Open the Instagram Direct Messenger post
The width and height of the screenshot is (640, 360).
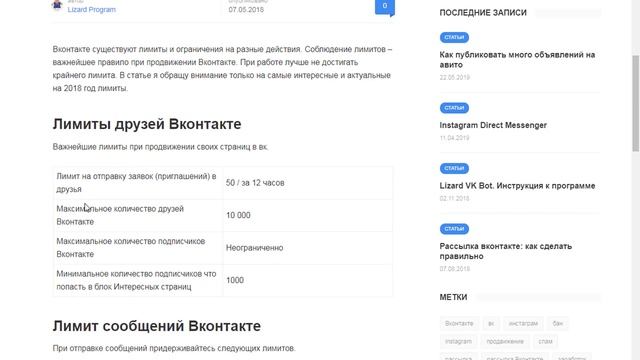point(493,125)
